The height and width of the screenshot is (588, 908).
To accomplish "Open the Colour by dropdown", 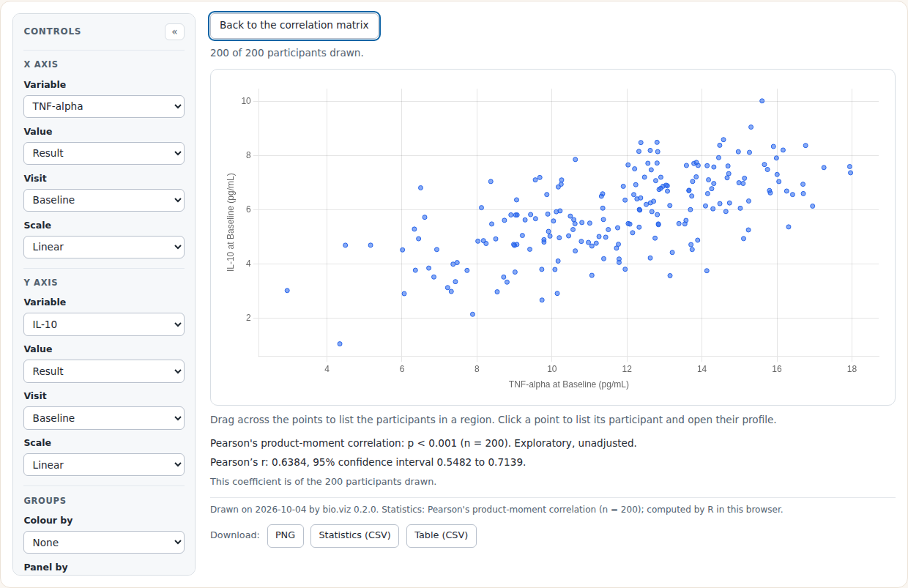I will (104, 543).
